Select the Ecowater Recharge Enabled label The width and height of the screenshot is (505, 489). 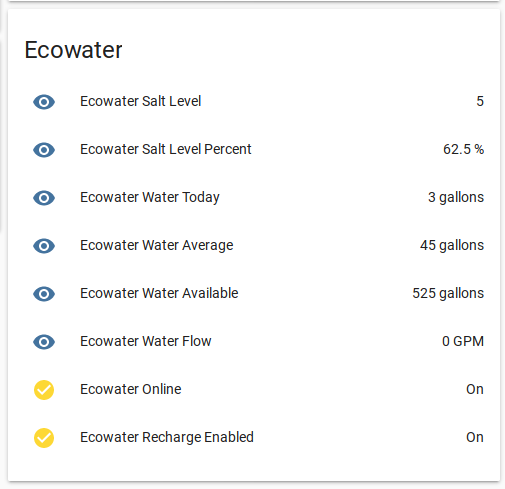click(x=167, y=437)
